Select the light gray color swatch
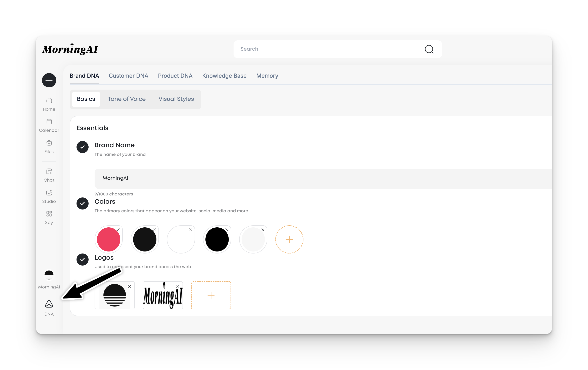The image size is (588, 370). (253, 240)
